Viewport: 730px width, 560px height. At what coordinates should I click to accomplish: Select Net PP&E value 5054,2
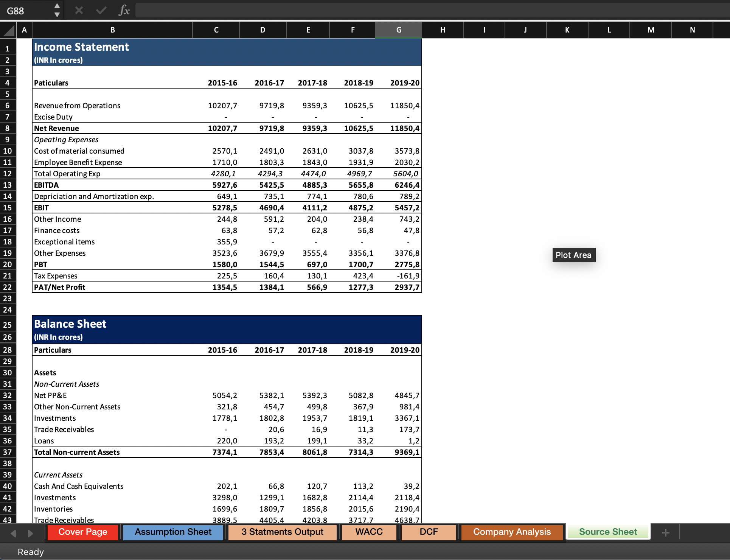point(225,395)
